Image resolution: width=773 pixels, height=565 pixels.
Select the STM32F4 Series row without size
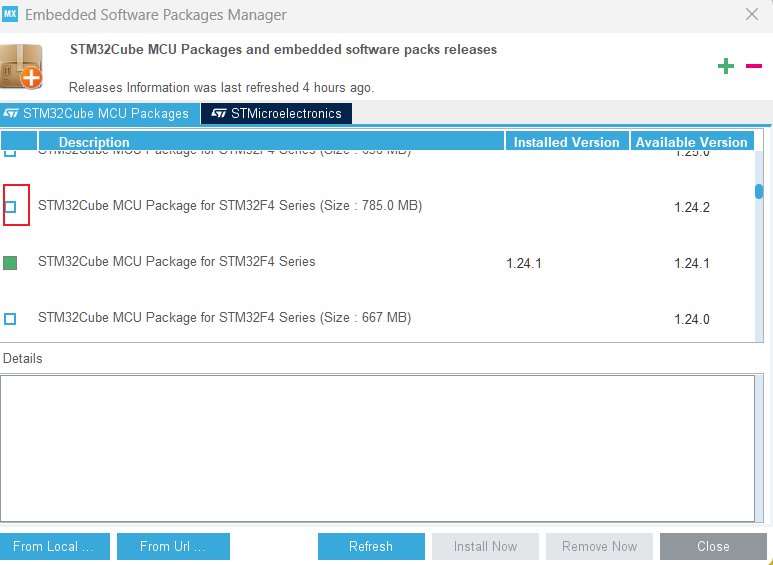click(377, 262)
